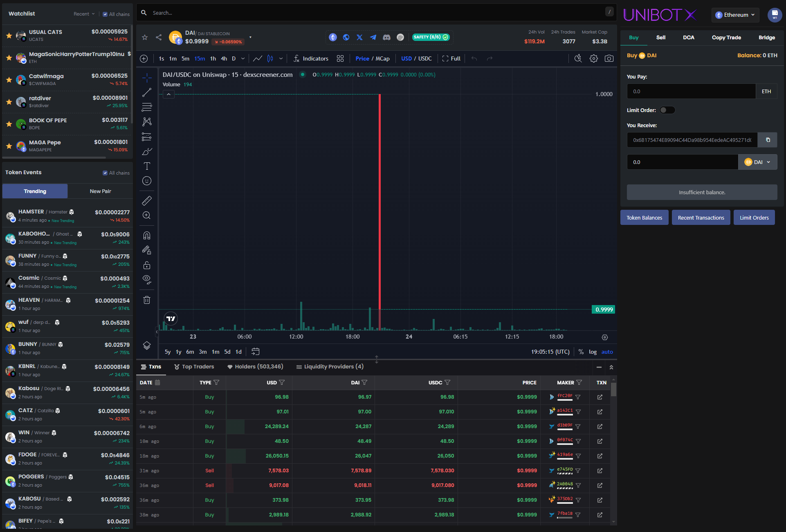Open the Ethereum network dropdown
Image resolution: width=786 pixels, height=532 pixels.
click(735, 15)
